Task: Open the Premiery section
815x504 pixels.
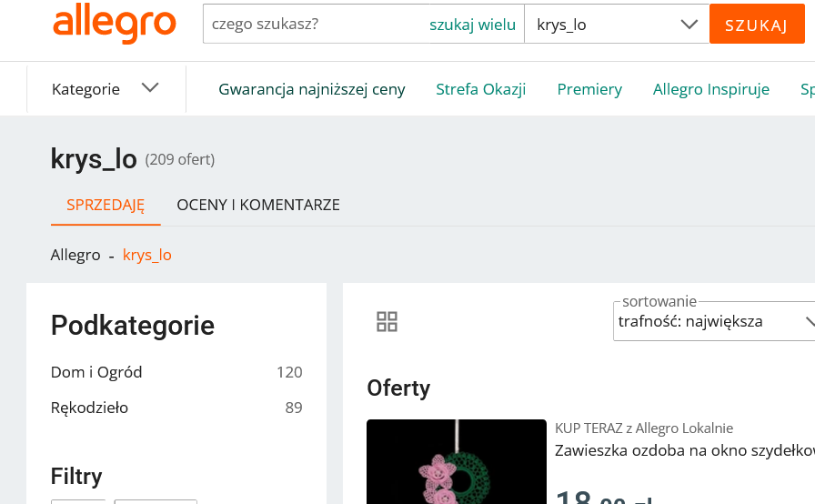Action: [589, 89]
